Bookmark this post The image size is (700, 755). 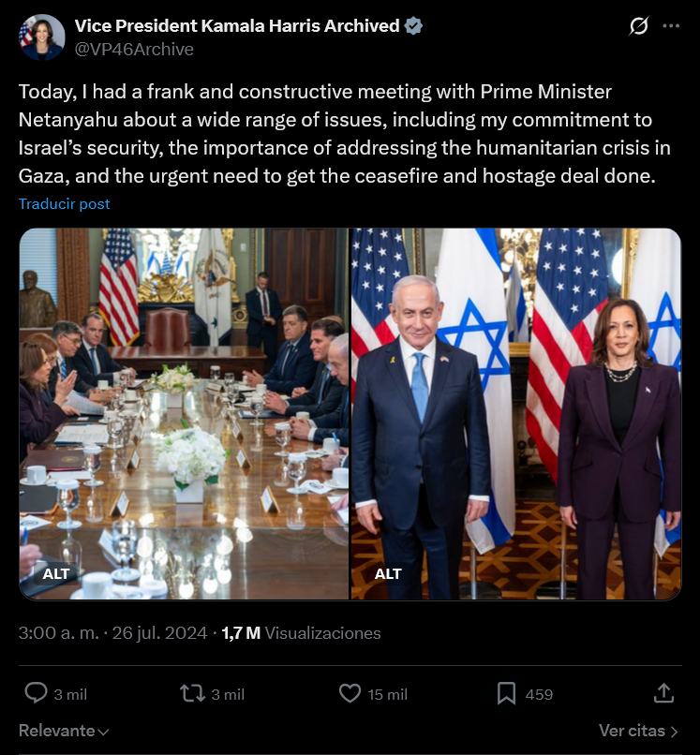click(x=506, y=694)
